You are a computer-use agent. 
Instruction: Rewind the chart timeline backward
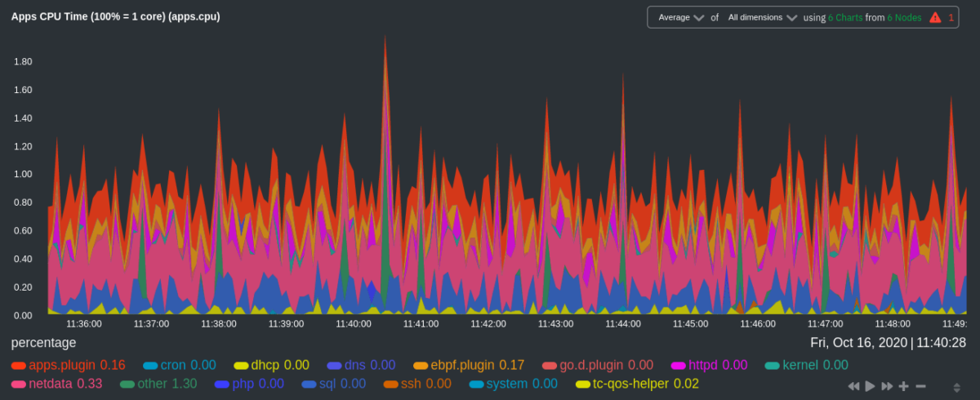click(853, 386)
